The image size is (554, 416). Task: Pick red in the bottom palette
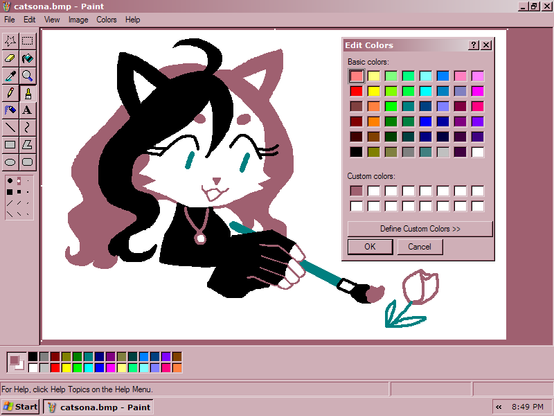(x=55, y=368)
